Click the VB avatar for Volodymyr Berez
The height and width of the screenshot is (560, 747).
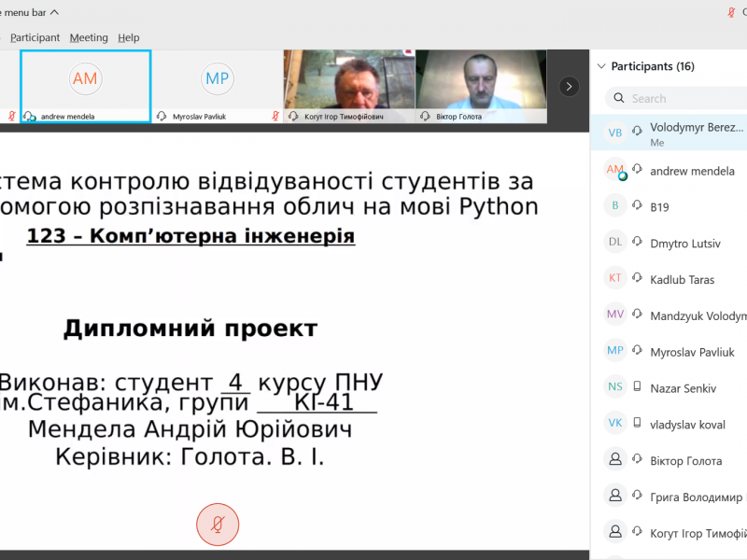[x=615, y=133]
